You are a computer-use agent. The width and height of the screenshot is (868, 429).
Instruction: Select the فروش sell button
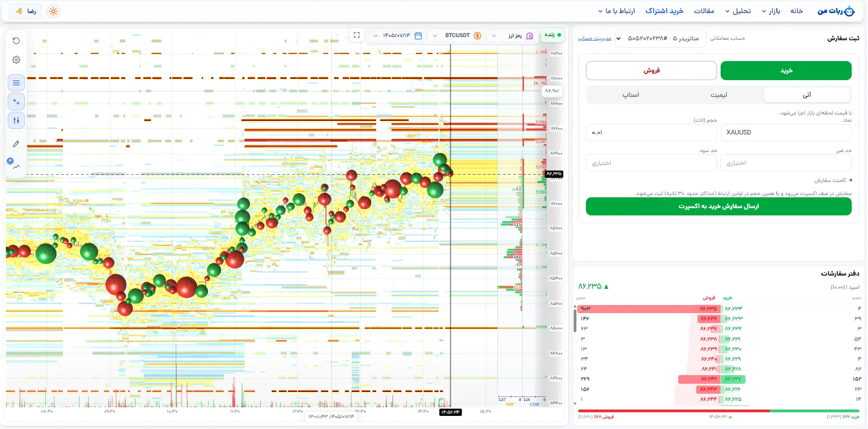(x=651, y=71)
